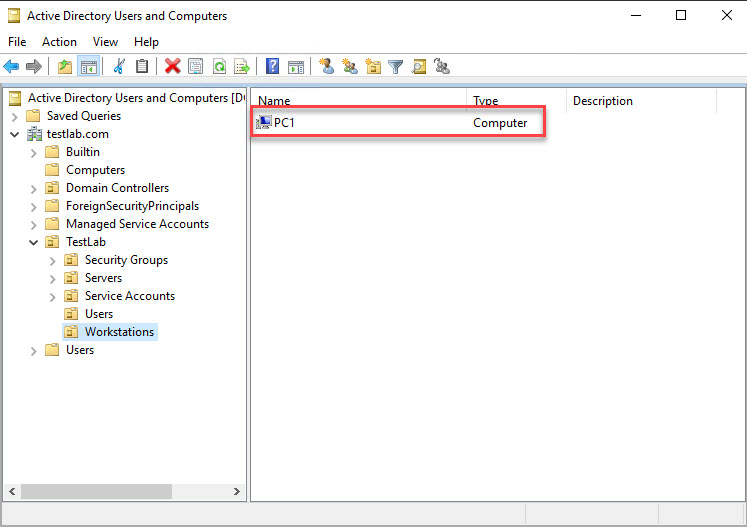Click the app icon in the title bar
The width and height of the screenshot is (747, 527).
[x=14, y=16]
